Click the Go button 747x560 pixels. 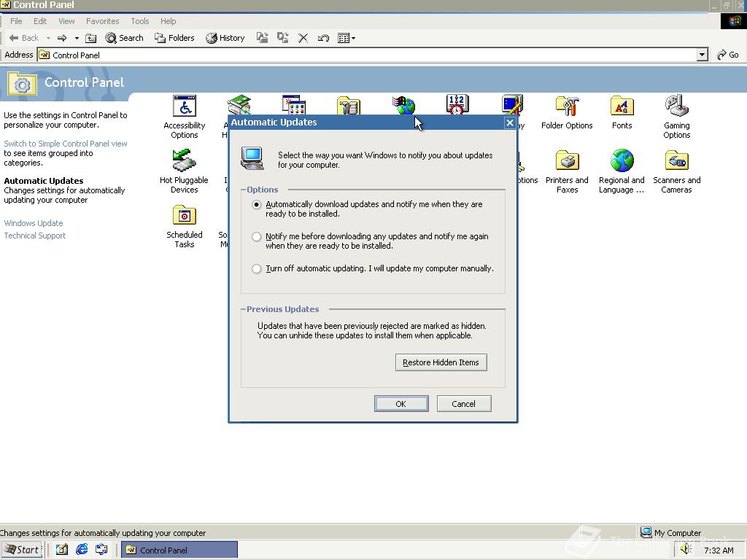[728, 55]
